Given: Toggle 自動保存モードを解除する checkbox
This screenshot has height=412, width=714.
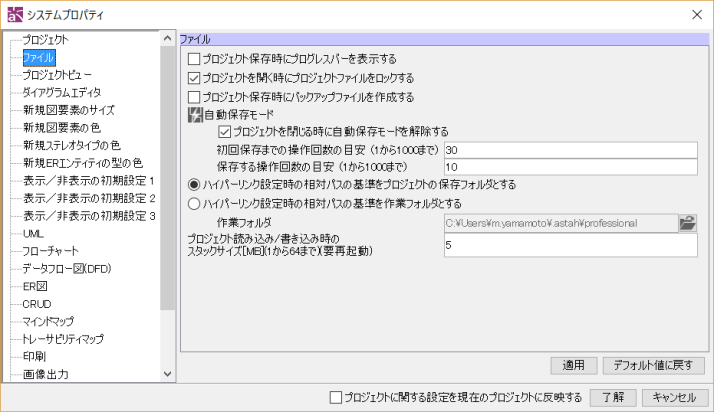Looking at the screenshot, I should [224, 132].
